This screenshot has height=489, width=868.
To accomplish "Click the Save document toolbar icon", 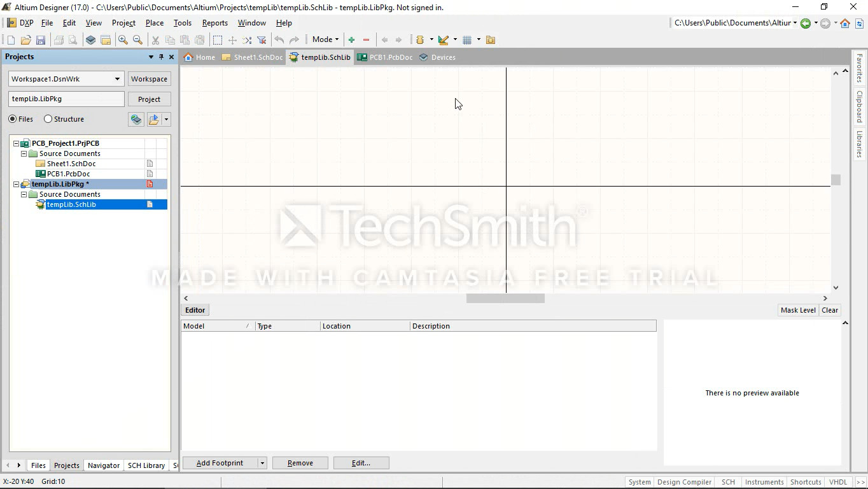I will (41, 40).
